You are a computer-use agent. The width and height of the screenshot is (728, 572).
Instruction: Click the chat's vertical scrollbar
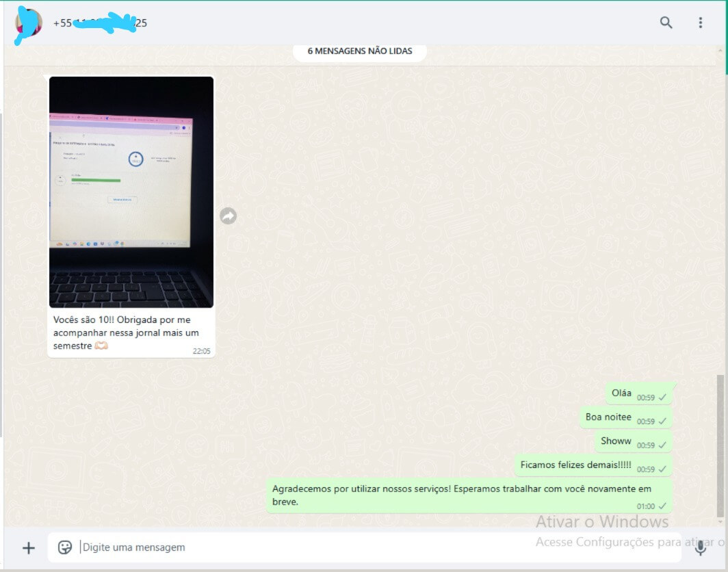pos(719,445)
